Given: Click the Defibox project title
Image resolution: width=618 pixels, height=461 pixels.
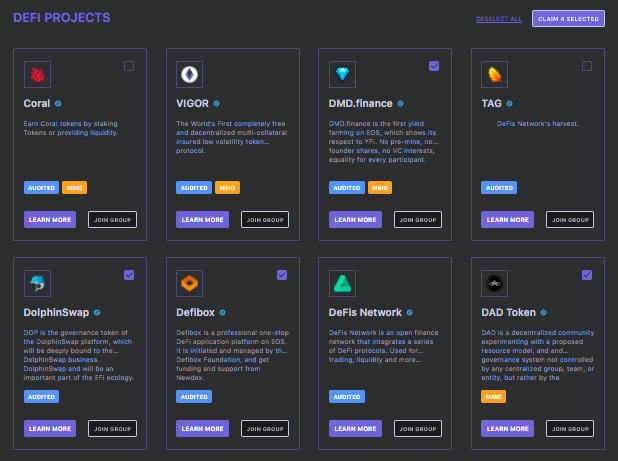Looking at the screenshot, I should pyautogui.click(x=195, y=312).
